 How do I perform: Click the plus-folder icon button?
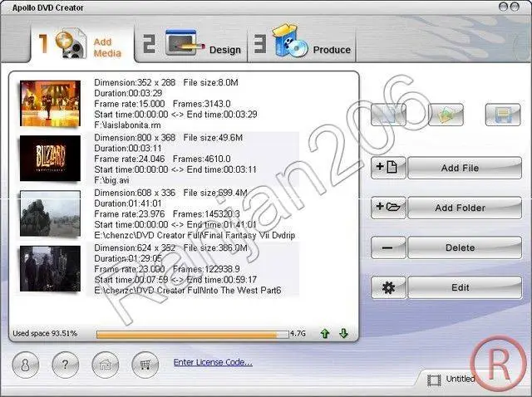click(388, 208)
